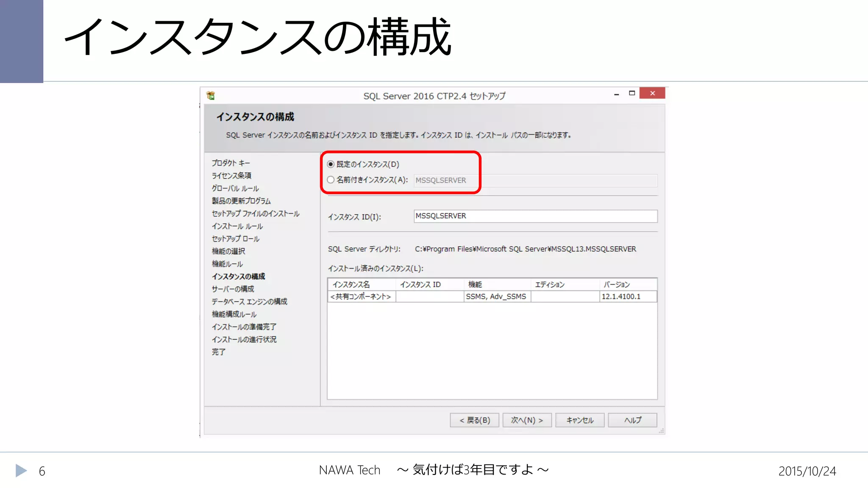The image size is (868, 488).
Task: Select プロダクト キー step in sidebar
Action: [x=231, y=163]
